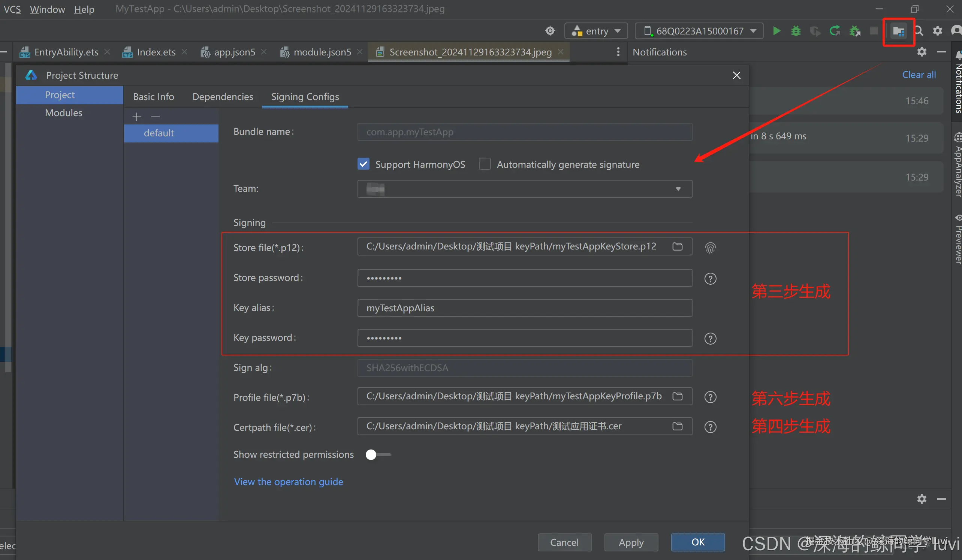Switch to the Dependencies tab
The image size is (962, 560).
coord(223,97)
